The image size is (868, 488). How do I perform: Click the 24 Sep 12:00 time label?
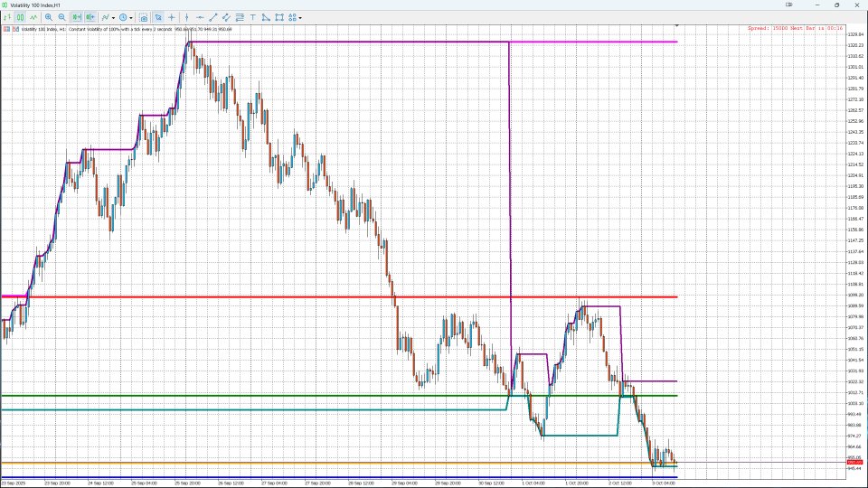(100, 483)
